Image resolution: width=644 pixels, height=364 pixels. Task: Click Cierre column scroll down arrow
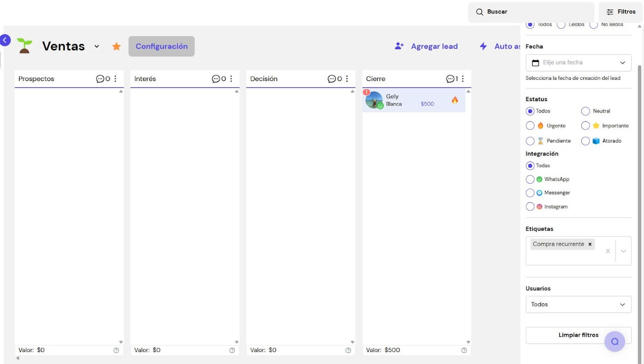(468, 342)
